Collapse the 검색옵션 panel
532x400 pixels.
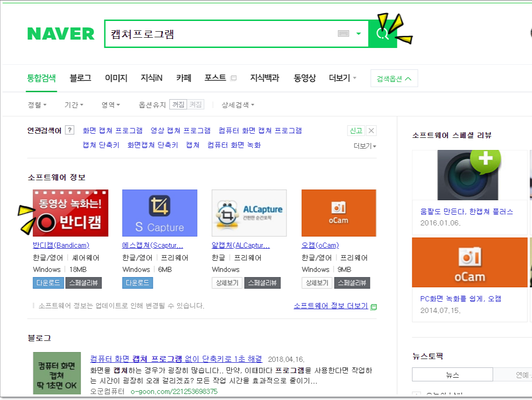coord(394,78)
